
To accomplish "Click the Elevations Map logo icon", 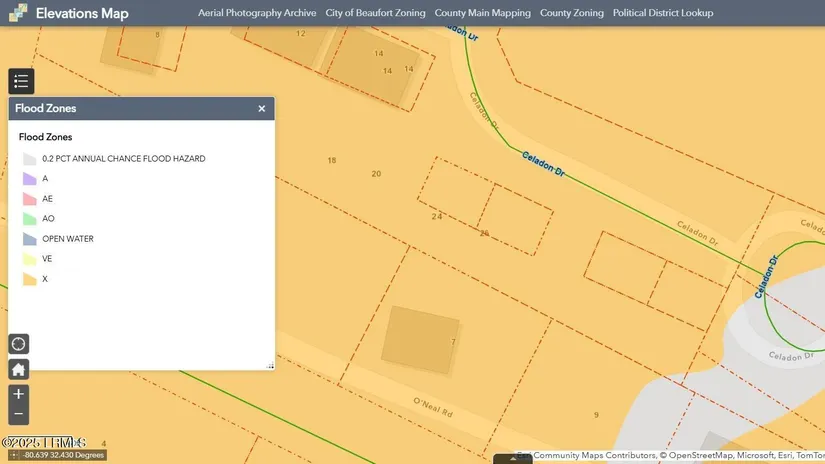I will tap(17, 13).
